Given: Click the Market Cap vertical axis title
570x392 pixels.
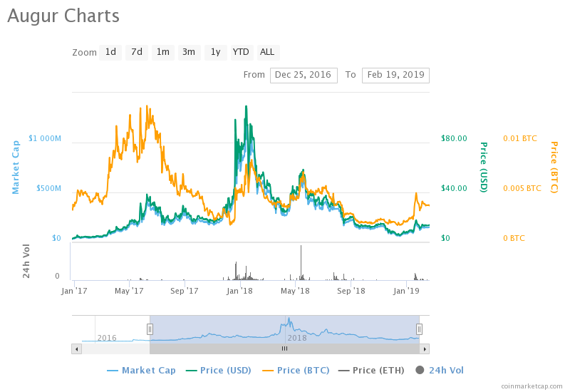Looking at the screenshot, I should pyautogui.click(x=15, y=167).
